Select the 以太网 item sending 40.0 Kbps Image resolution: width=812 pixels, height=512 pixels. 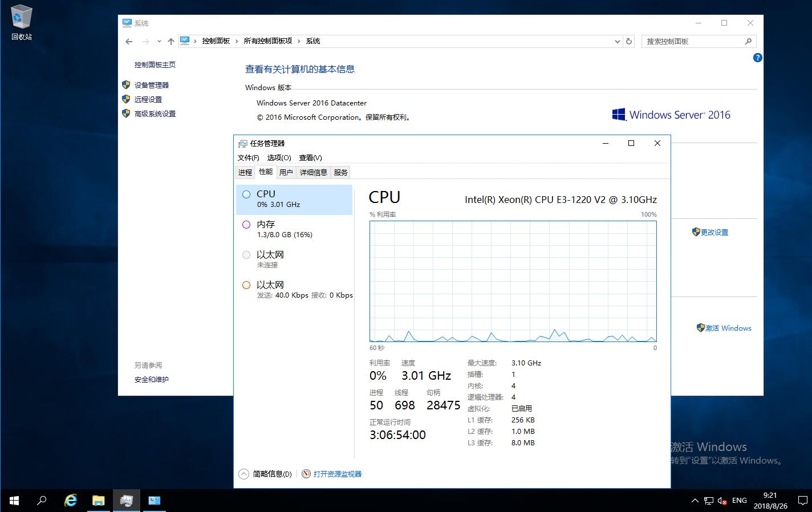coord(294,290)
